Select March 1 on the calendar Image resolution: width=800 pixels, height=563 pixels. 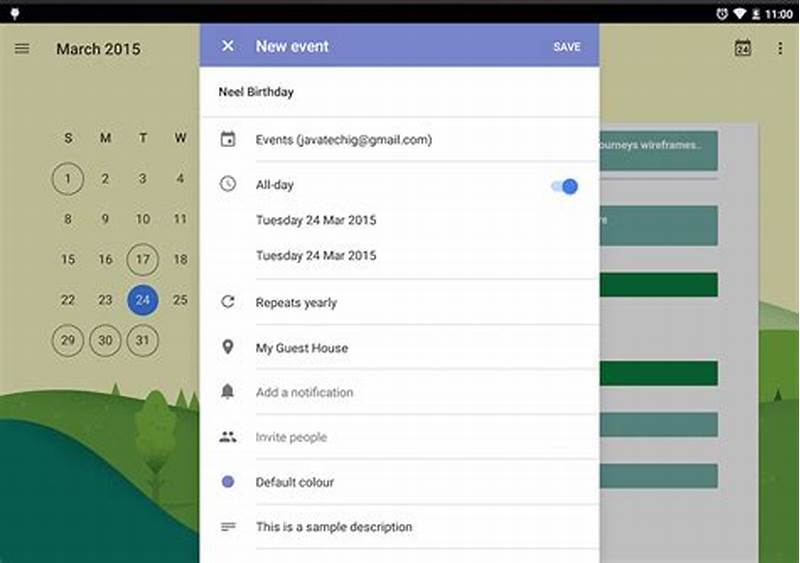point(68,179)
